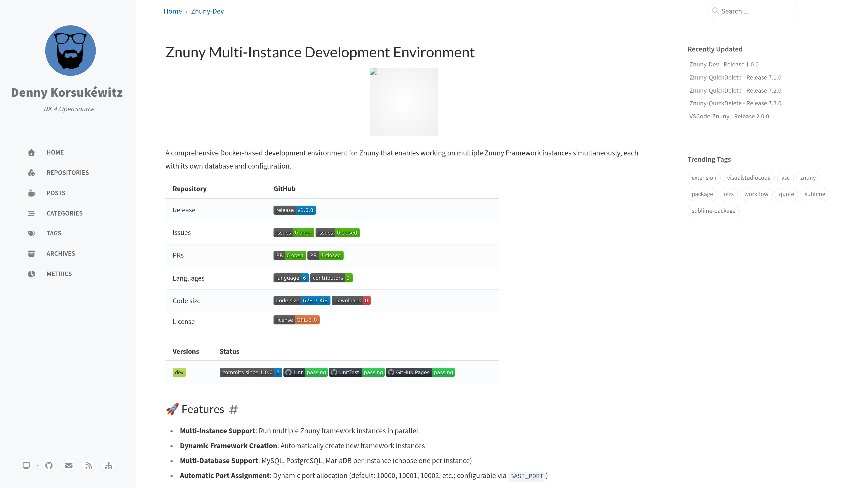Click the Metrics pie chart icon
The height and width of the screenshot is (488, 868).
tap(31, 274)
